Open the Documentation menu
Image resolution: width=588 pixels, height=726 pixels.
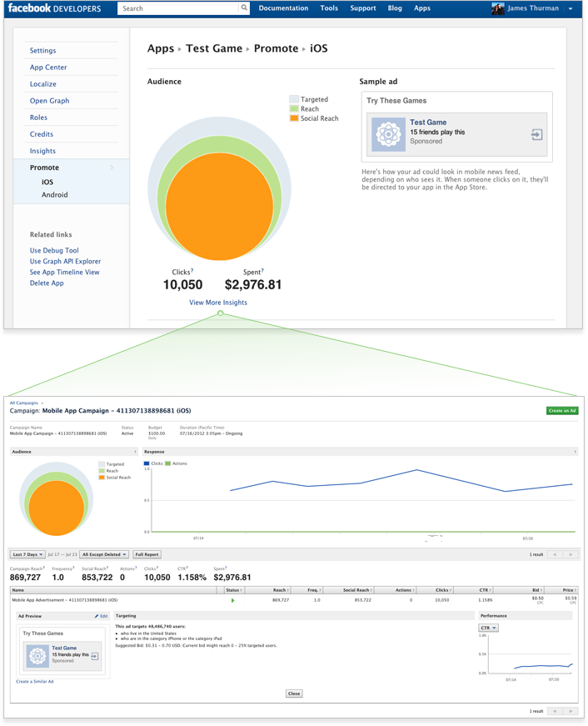283,8
